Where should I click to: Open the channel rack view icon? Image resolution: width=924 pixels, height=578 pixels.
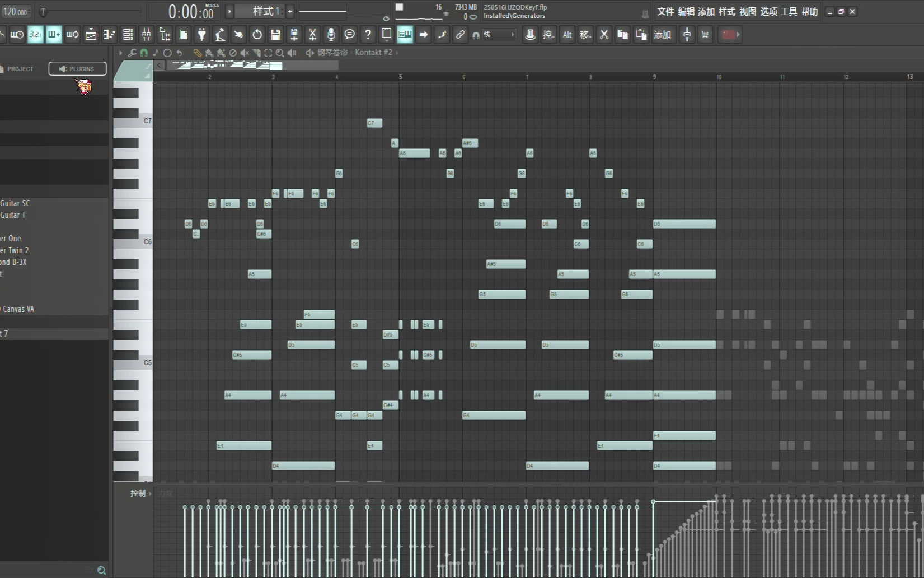[128, 35]
